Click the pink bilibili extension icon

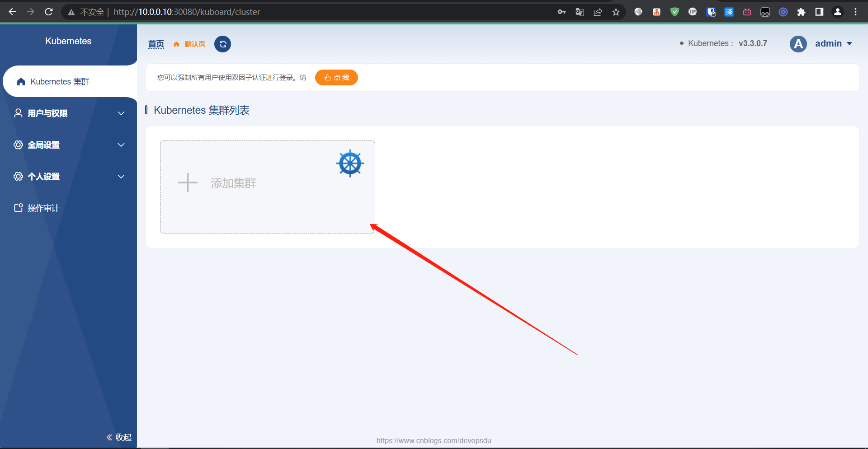pos(747,12)
